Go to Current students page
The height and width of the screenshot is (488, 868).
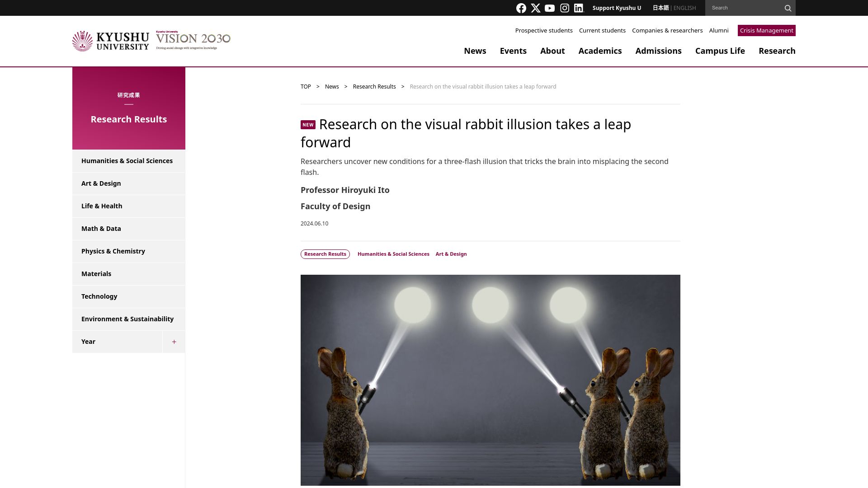[x=602, y=31]
